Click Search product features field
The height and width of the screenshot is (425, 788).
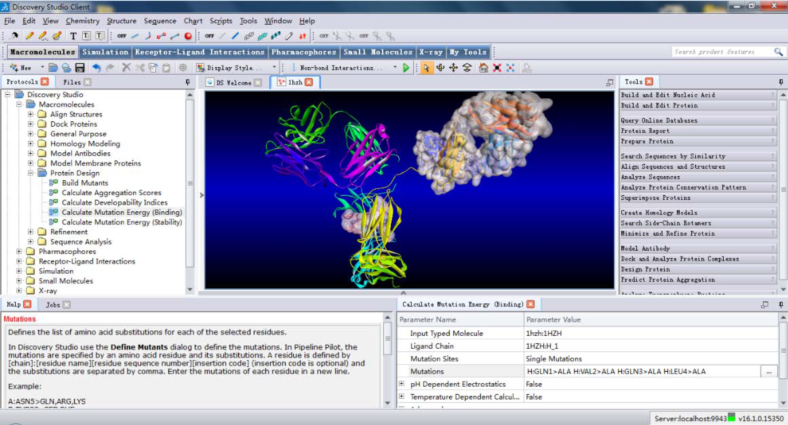(x=722, y=52)
